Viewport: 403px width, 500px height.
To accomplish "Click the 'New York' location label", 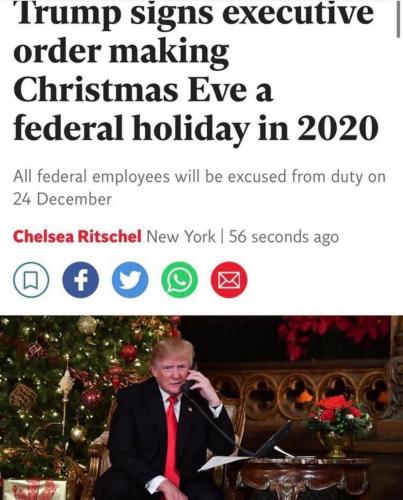I will click(x=181, y=237).
